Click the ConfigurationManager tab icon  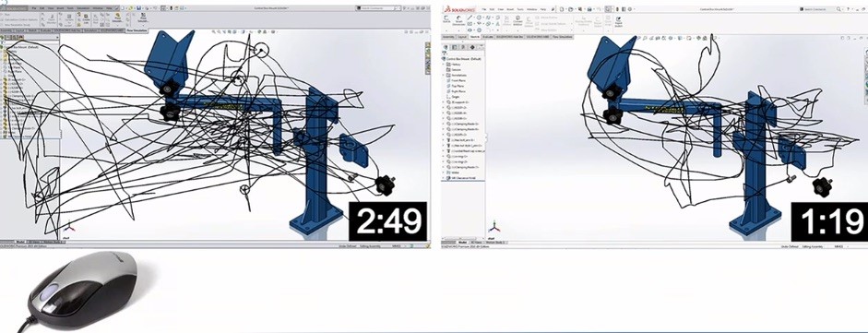[463, 47]
